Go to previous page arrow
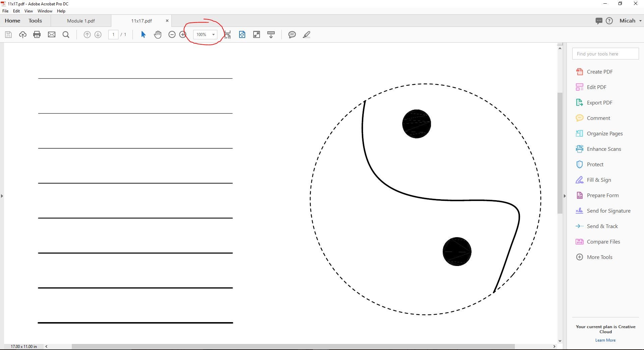This screenshot has height=350, width=644. point(87,35)
